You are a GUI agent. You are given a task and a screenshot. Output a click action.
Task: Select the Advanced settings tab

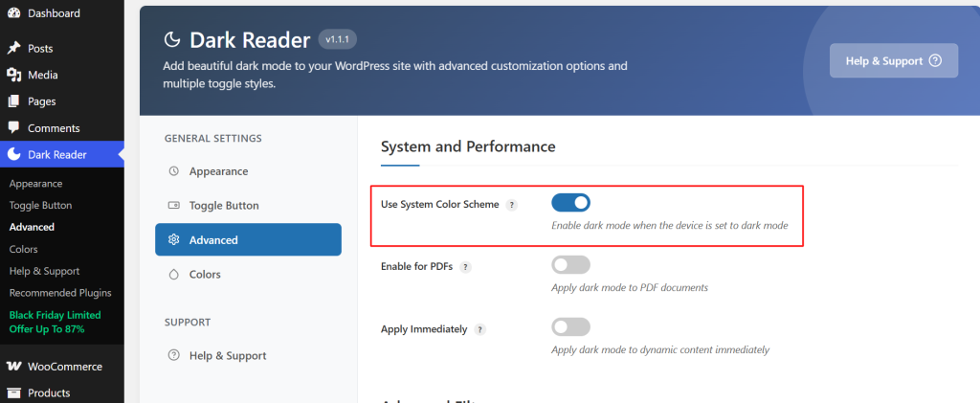[248, 240]
